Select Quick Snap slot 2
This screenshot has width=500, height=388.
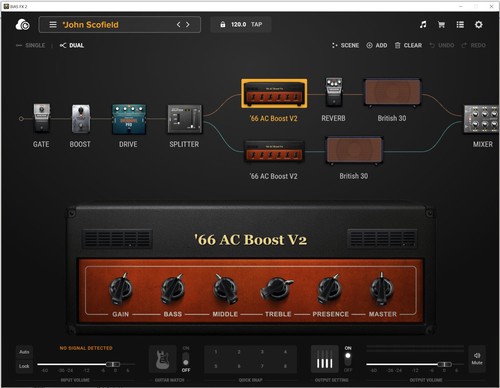pyautogui.click(x=239, y=352)
